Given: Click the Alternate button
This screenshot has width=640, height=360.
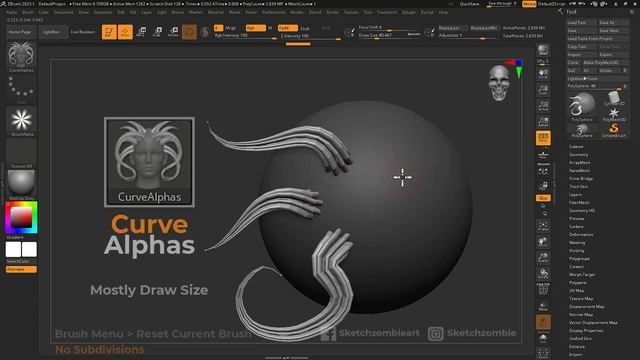Looking at the screenshot, I should [21, 269].
